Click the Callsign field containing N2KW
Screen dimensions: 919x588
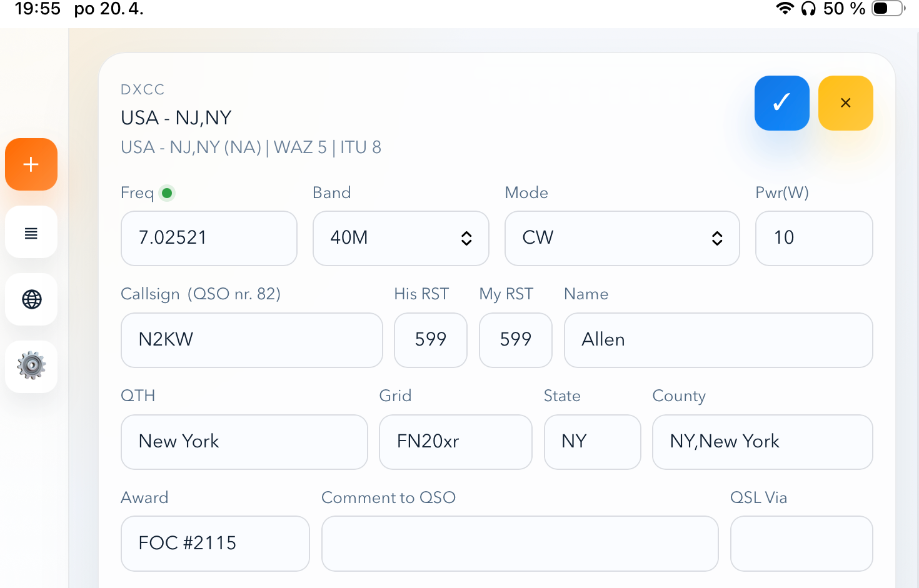tap(251, 340)
